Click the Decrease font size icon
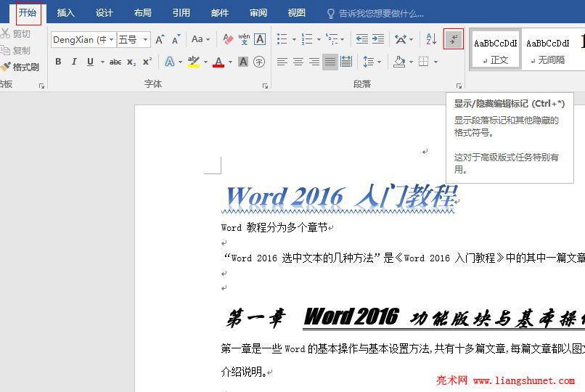Image resolution: width=585 pixels, height=392 pixels. [176, 39]
